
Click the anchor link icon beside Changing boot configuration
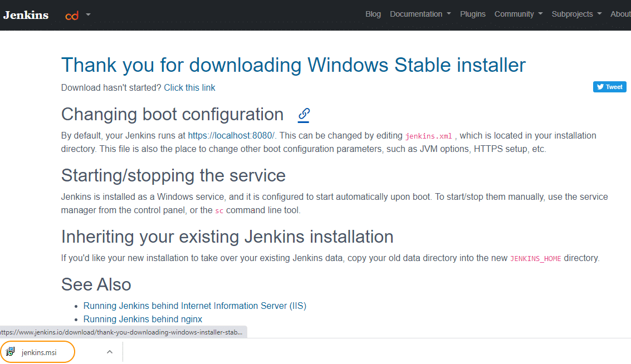[x=304, y=115]
